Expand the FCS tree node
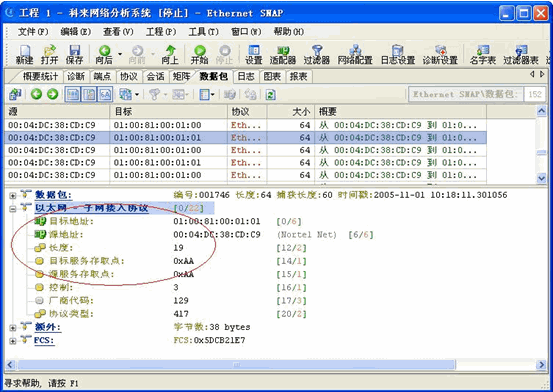The image size is (553, 392). (x=13, y=341)
